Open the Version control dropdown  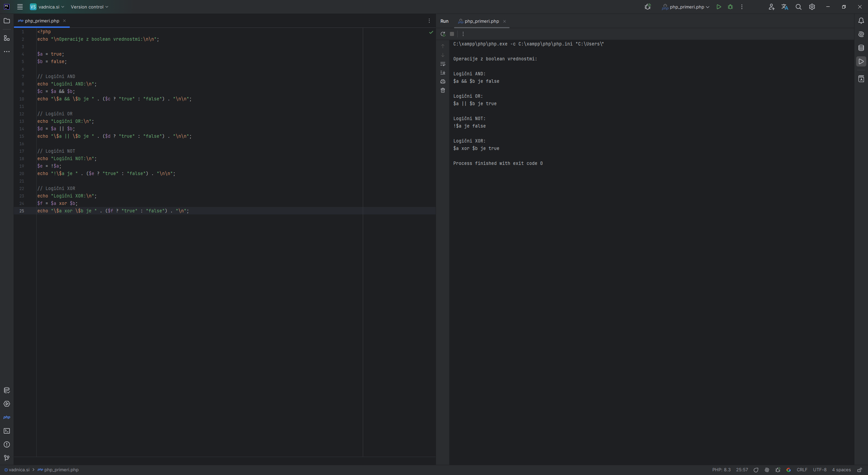point(90,7)
